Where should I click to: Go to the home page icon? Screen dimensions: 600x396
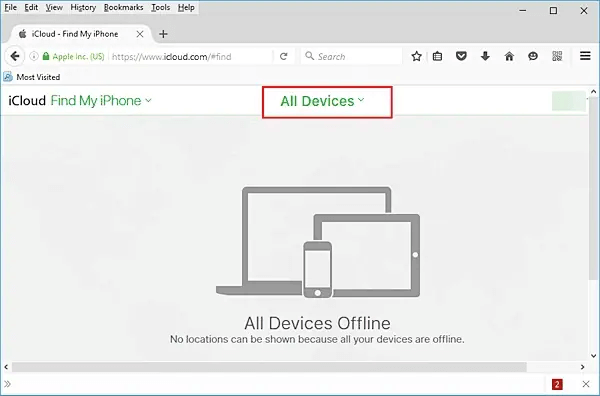509,57
